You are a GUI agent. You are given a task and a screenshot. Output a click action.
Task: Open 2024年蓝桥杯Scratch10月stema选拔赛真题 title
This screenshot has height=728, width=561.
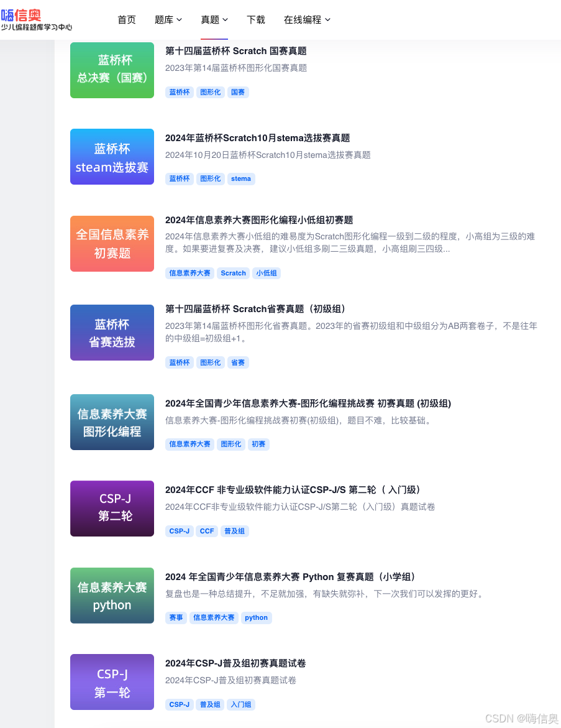point(258,138)
